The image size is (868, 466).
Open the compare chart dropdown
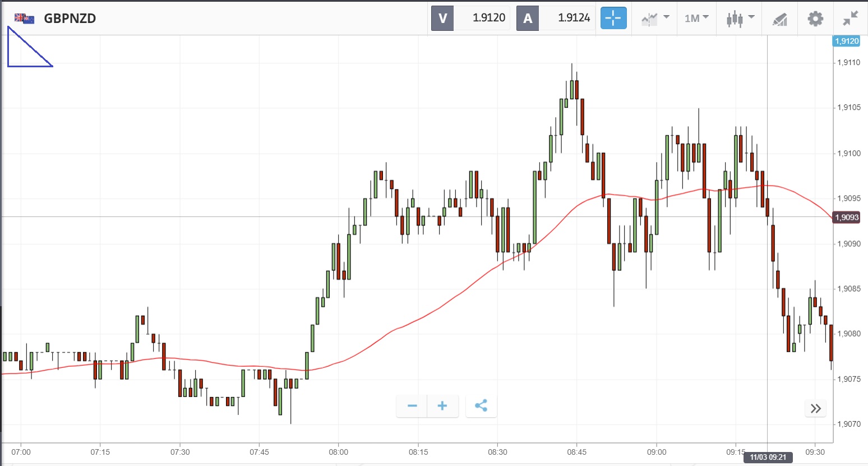point(655,19)
